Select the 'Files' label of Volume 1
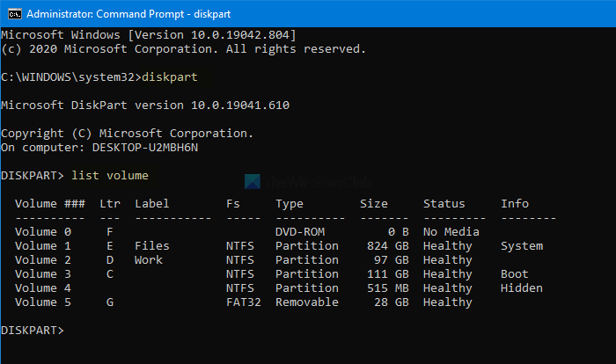 point(152,246)
